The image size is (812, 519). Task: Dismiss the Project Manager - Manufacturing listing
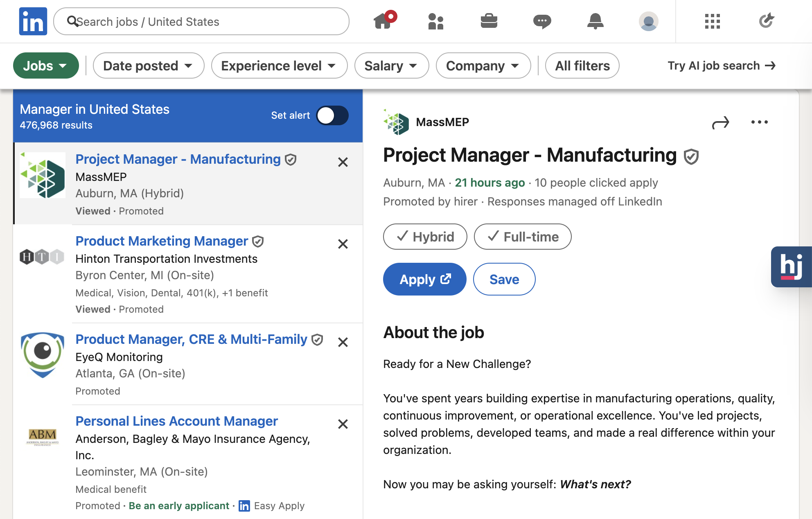(343, 162)
